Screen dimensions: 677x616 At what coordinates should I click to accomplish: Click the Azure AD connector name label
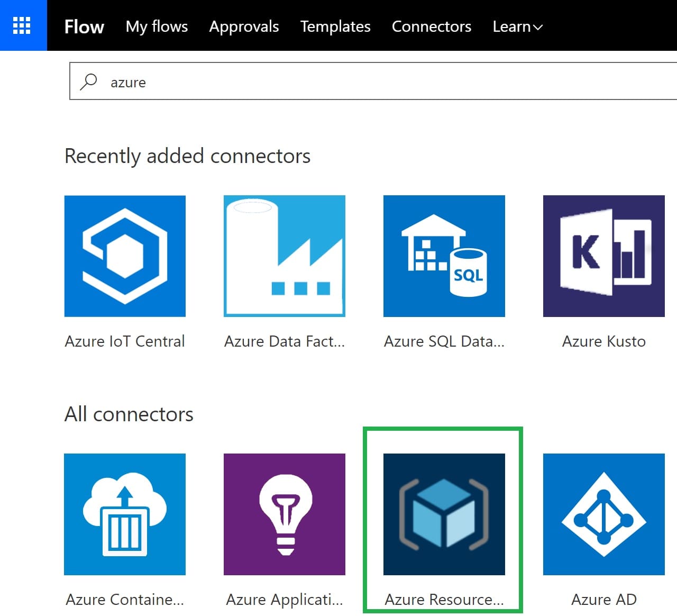click(603, 600)
